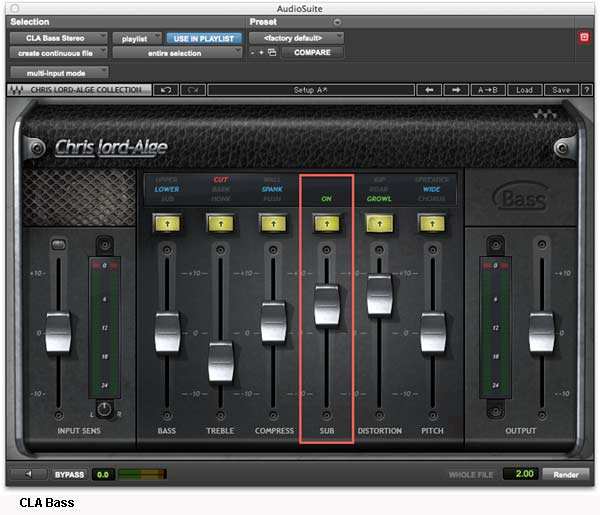Screen dimensions: 600x515
Task: Click the Pitch fader handle
Action: pyautogui.click(x=433, y=332)
